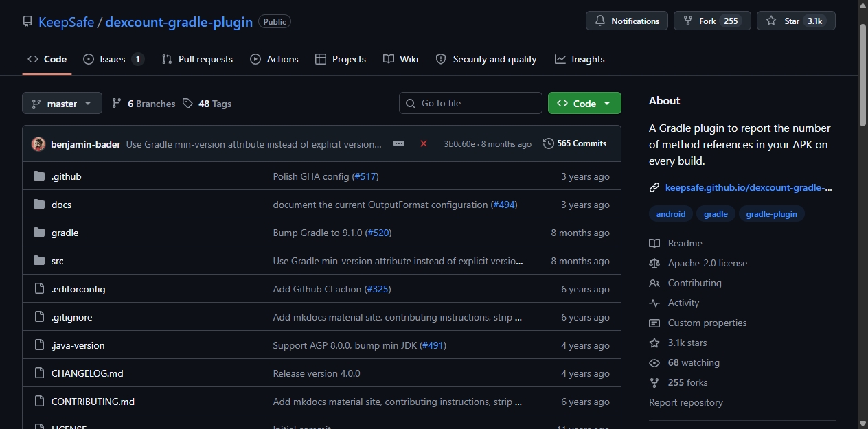Click Report repository link
Viewport: 868px width, 429px height.
coord(686,402)
